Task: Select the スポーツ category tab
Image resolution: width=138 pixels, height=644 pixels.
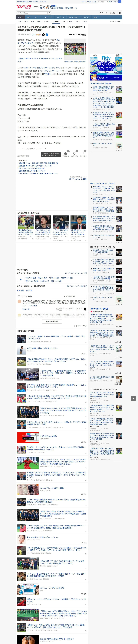Action: pyautogui.click(x=56, y=22)
